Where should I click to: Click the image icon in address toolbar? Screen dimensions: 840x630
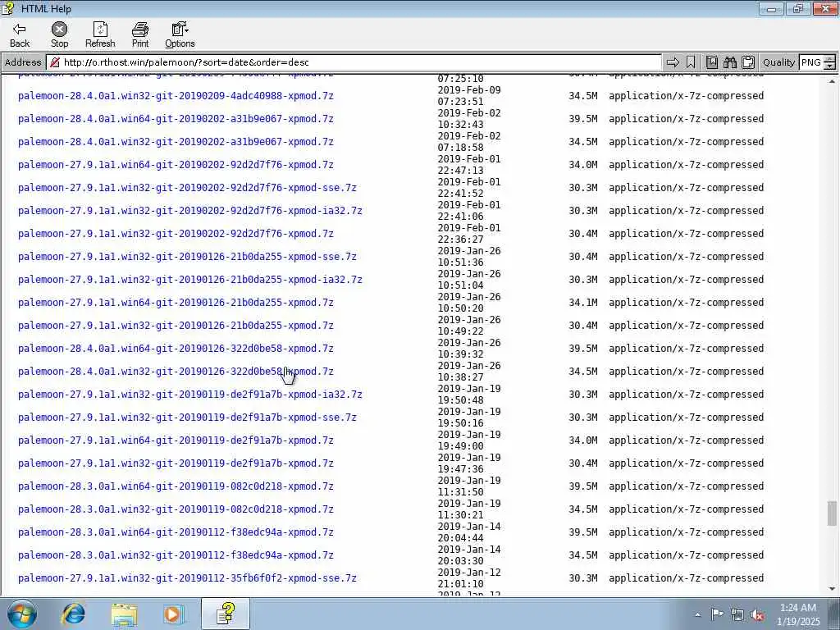click(712, 62)
